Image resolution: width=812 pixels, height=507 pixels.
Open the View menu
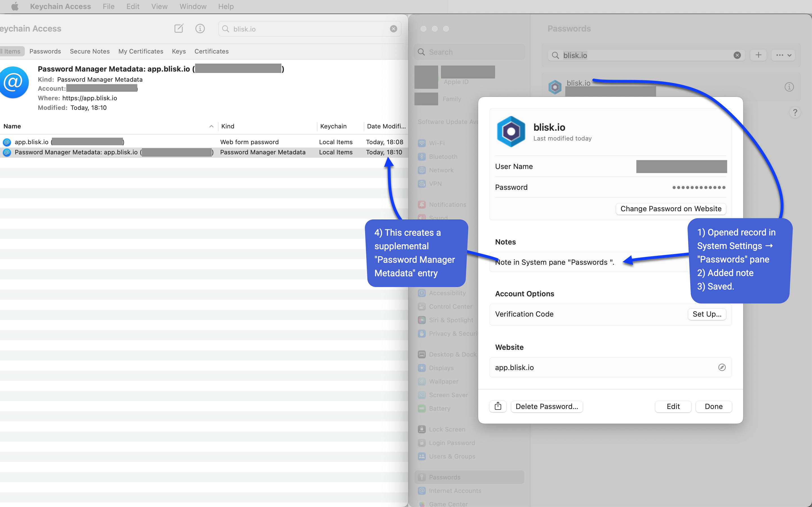pos(159,6)
